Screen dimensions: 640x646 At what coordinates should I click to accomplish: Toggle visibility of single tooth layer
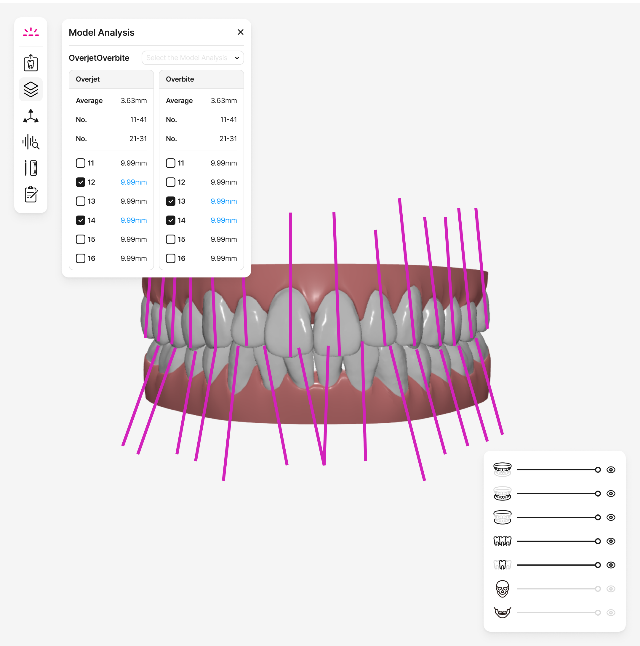tap(611, 565)
